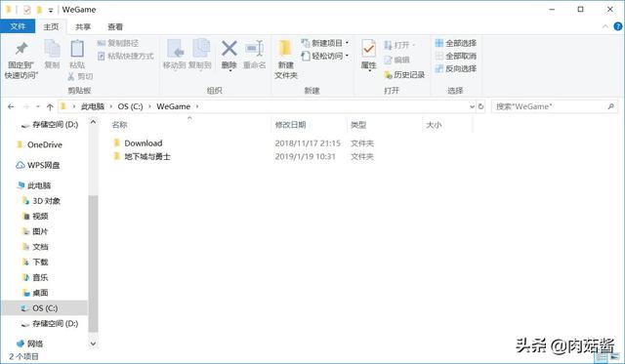Viewport: 625px width, 364px height.
Task: Open the Properties (属性) icon
Action: tap(368, 49)
